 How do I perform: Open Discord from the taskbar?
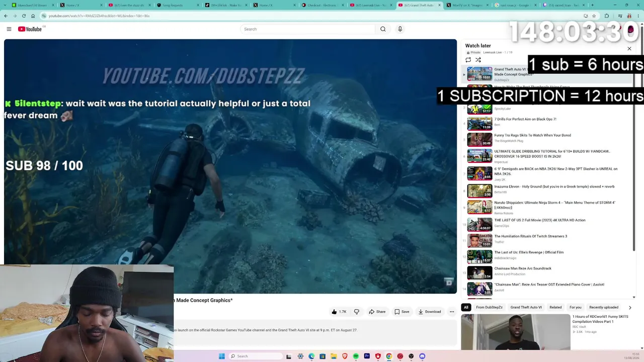coord(422,356)
